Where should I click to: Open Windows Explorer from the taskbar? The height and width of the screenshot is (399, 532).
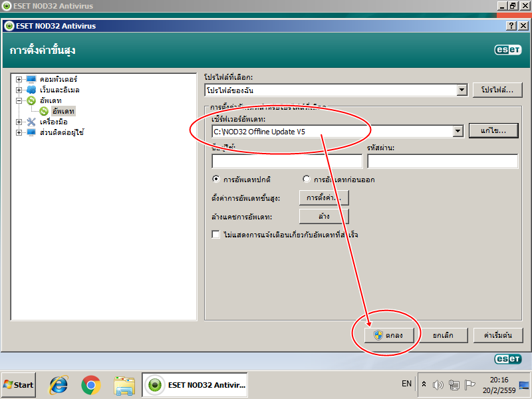point(124,386)
